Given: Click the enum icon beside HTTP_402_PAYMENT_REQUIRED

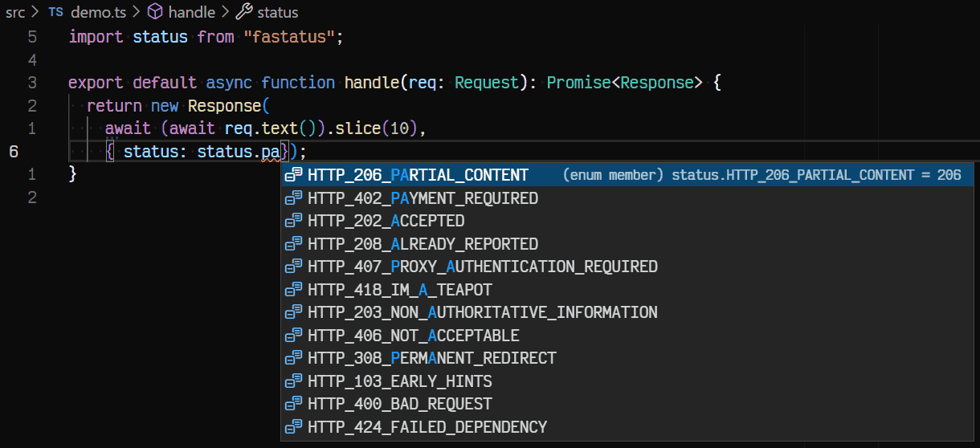Looking at the screenshot, I should pyautogui.click(x=294, y=198).
